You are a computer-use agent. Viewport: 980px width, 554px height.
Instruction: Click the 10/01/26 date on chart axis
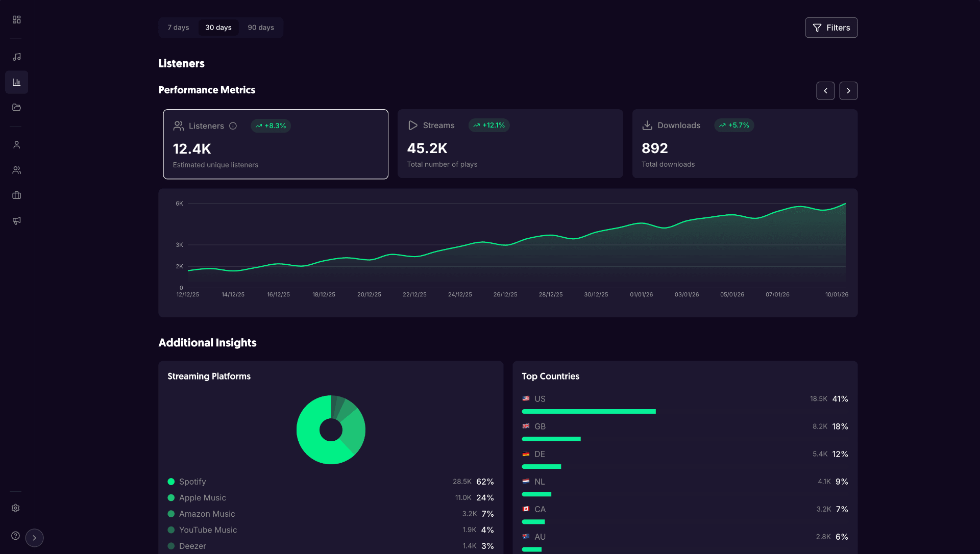tap(837, 295)
